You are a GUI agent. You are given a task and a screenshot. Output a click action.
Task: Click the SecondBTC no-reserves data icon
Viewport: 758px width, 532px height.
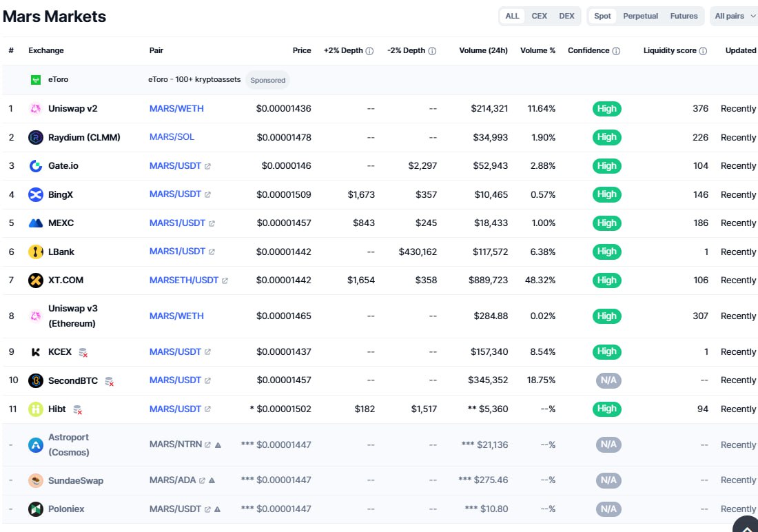pos(110,382)
